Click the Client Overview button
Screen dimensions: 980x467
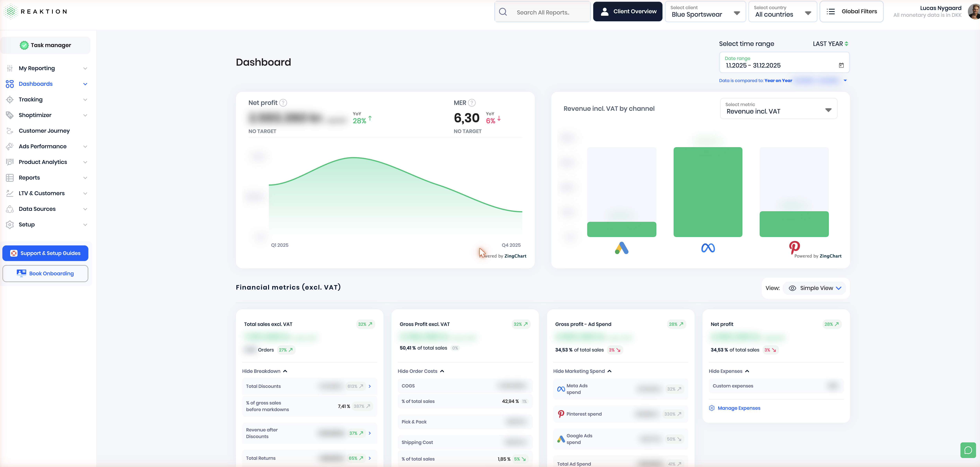(627, 11)
